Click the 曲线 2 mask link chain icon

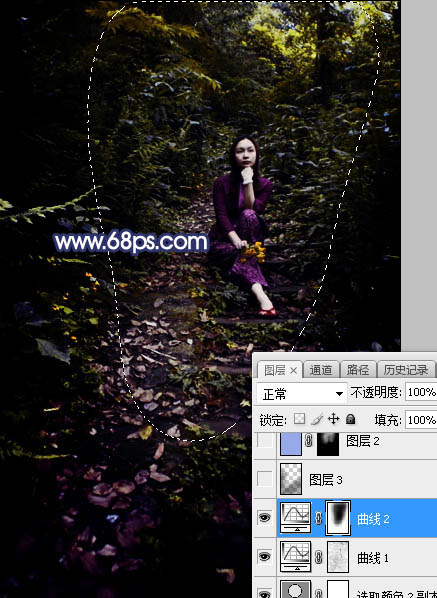318,518
